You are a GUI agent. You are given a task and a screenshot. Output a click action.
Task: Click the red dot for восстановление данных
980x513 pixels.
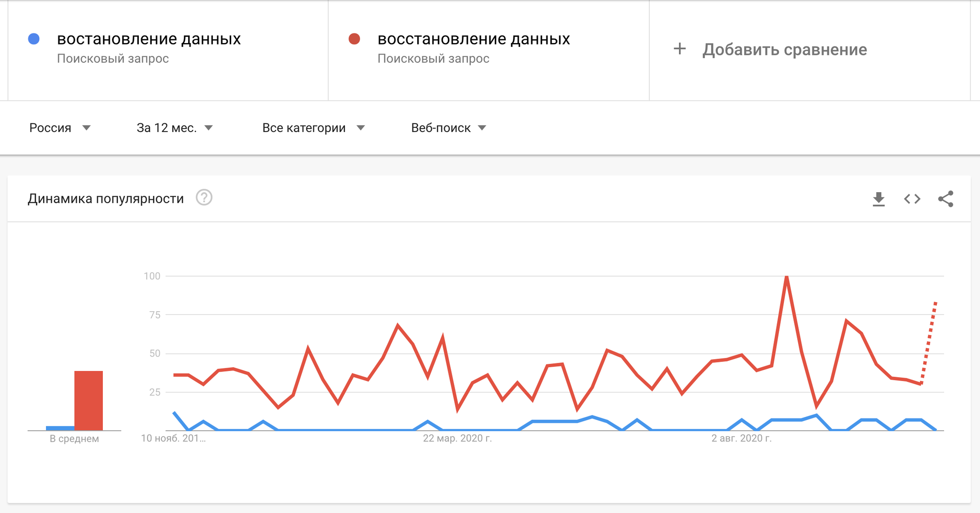pyautogui.click(x=354, y=39)
